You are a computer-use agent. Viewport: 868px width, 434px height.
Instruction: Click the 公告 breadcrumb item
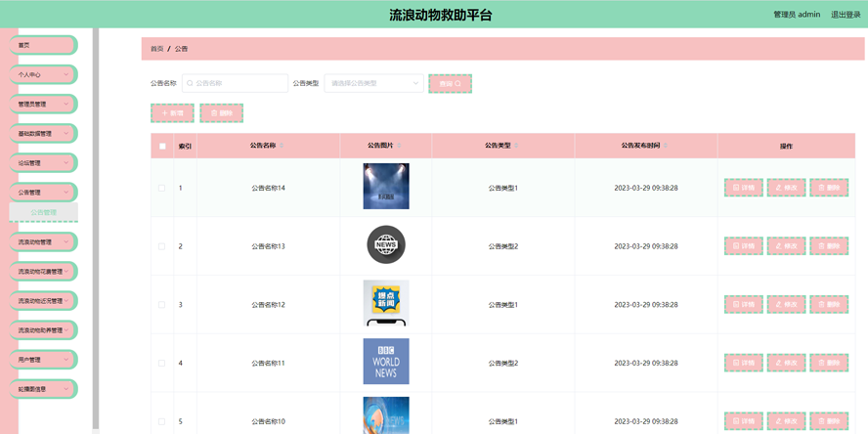(x=181, y=49)
